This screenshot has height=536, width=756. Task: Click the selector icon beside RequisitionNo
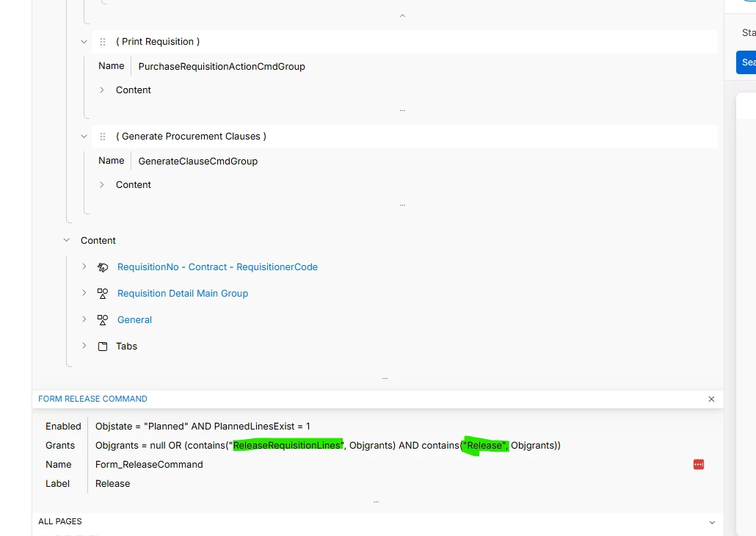coord(103,267)
